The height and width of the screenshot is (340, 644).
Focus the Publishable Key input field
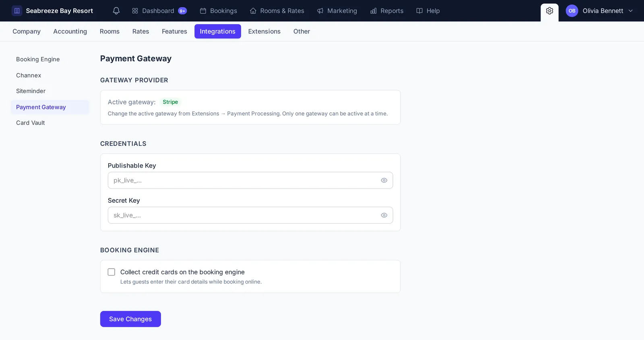point(250,180)
